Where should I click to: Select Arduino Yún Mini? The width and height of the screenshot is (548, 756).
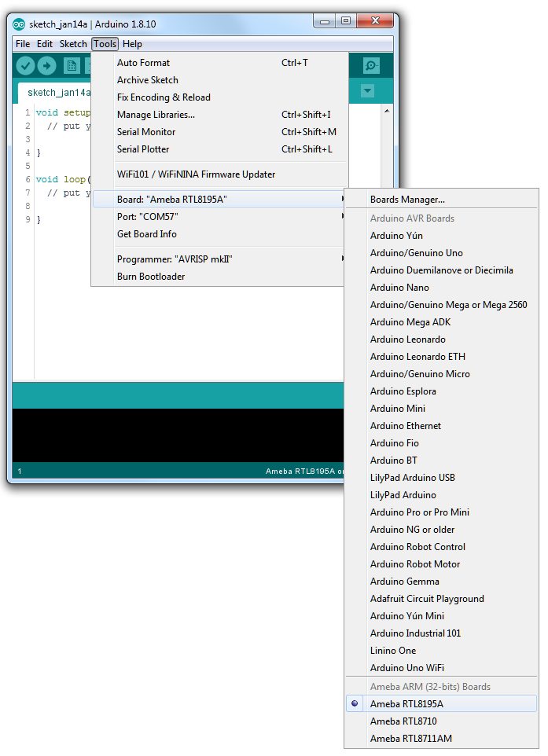tap(441, 616)
